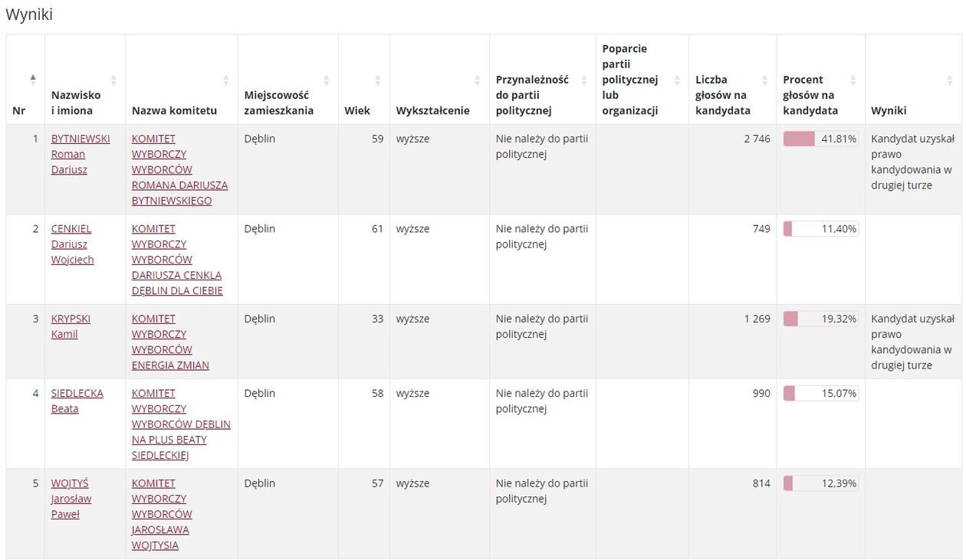Click sort arrows in Wiek header
The width and height of the screenshot is (966, 560).
[x=378, y=80]
